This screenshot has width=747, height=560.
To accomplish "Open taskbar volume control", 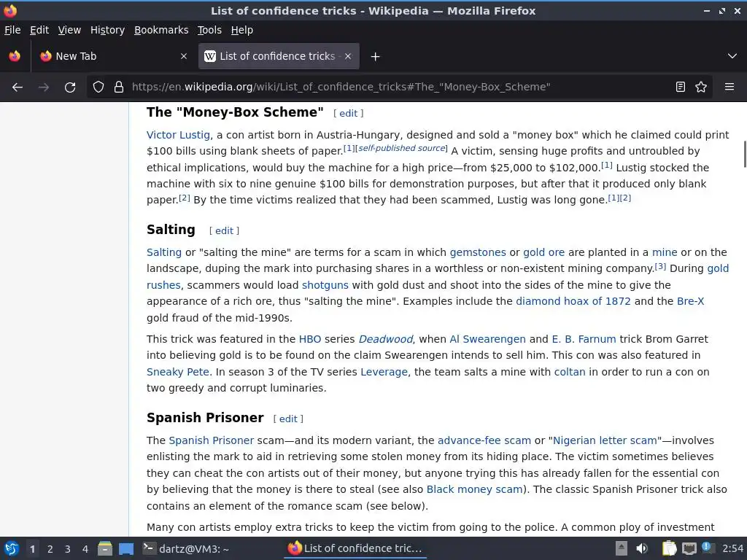I will pyautogui.click(x=642, y=548).
